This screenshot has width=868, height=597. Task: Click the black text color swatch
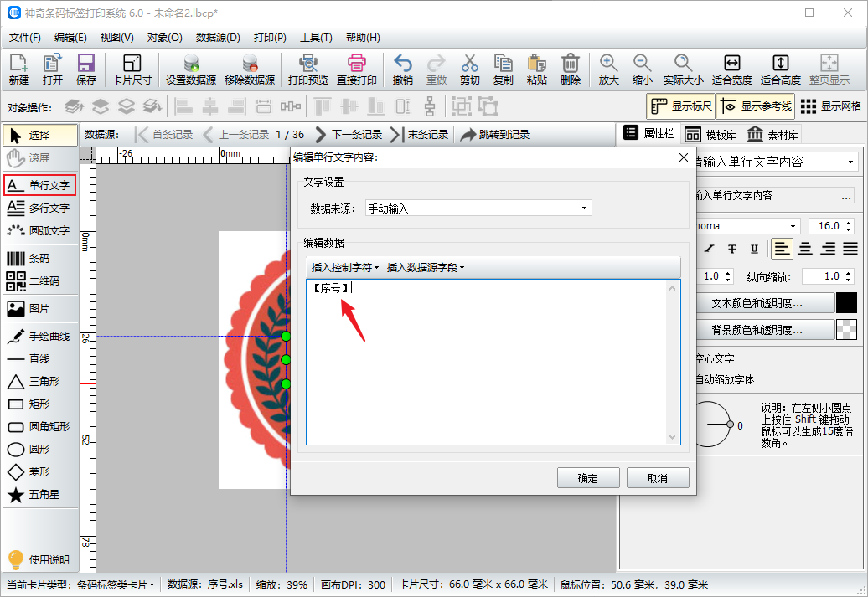point(846,303)
